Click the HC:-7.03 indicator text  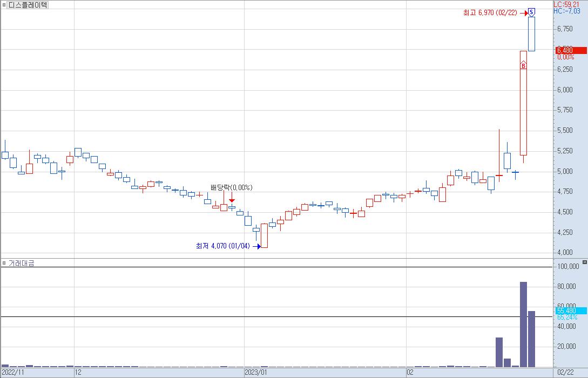(566, 11)
